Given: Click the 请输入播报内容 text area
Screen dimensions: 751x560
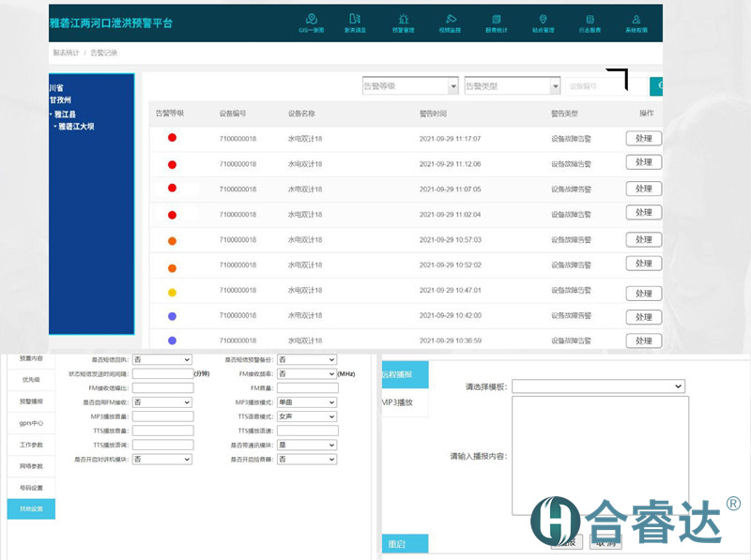Looking at the screenshot, I should tap(600, 456).
